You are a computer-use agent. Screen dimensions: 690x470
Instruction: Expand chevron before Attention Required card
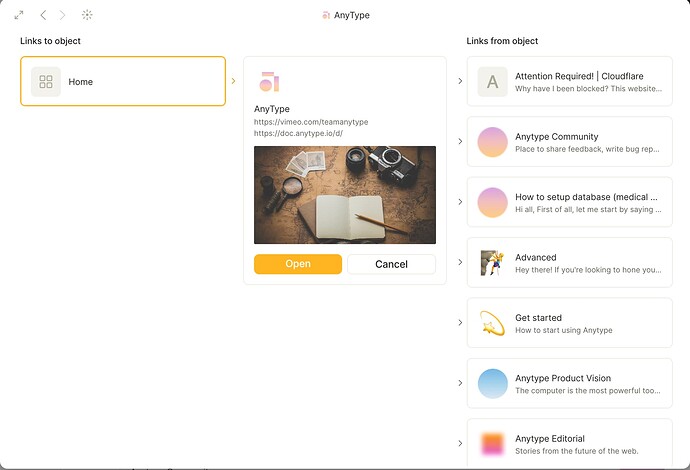click(460, 81)
